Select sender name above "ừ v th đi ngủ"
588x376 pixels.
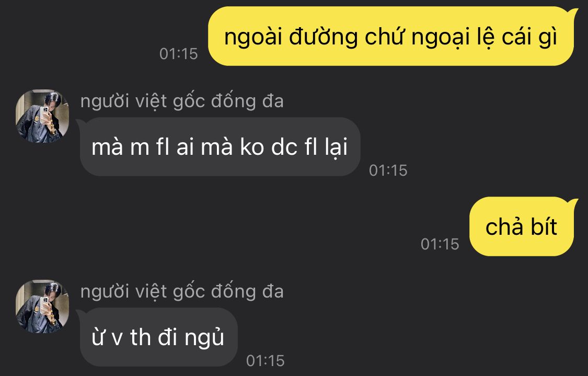click(182, 292)
